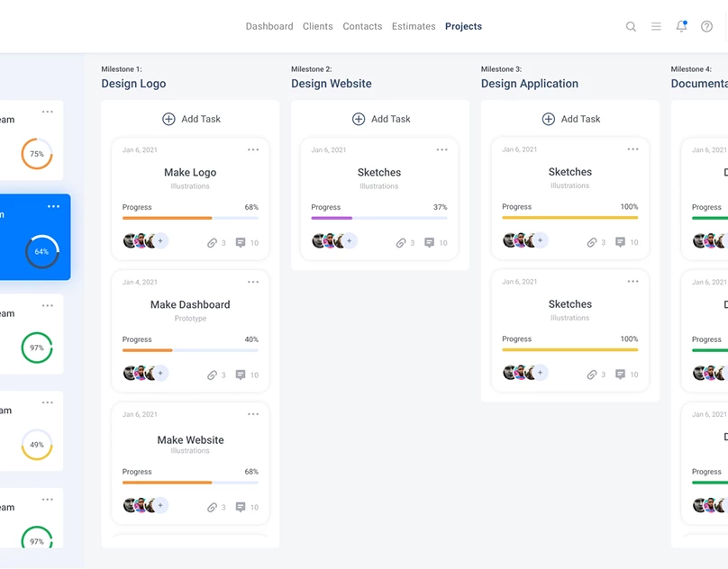Open the hamburger list menu icon
This screenshot has width=728, height=569.
tap(656, 27)
